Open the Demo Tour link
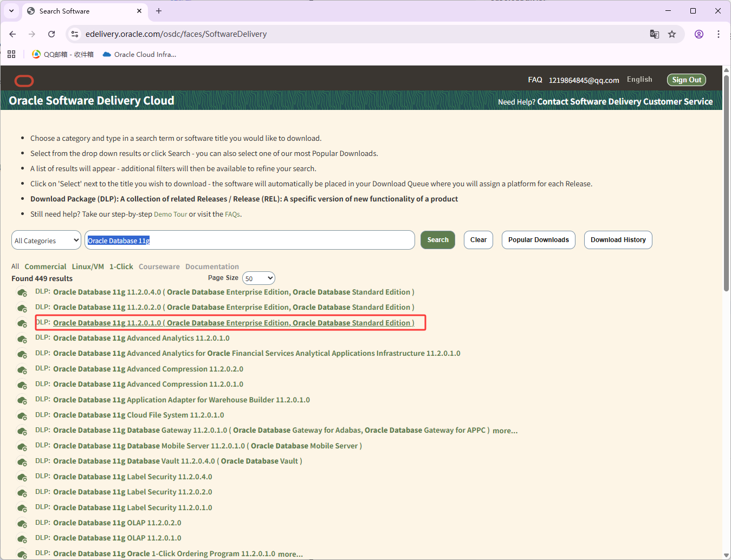 click(x=171, y=214)
